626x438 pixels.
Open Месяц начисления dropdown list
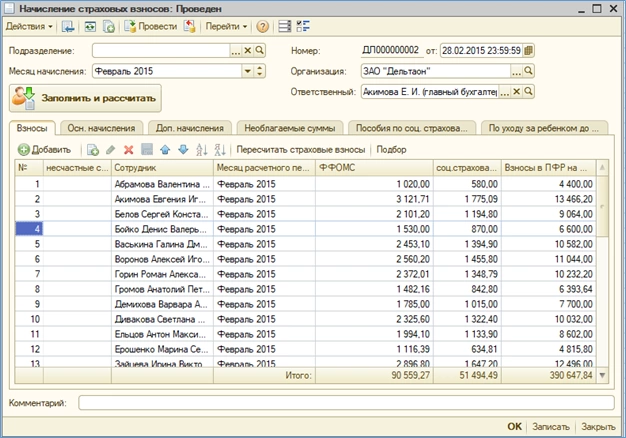(x=246, y=72)
